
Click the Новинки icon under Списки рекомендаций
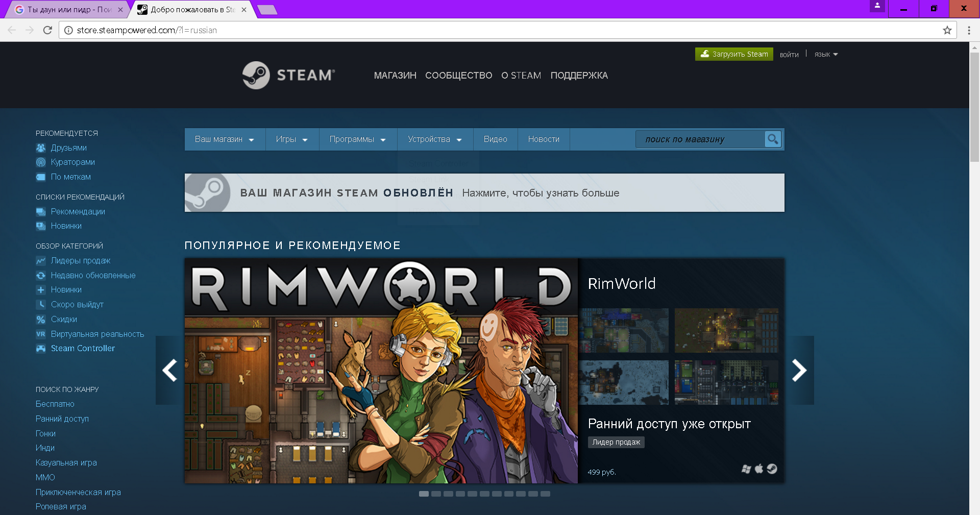tap(41, 226)
